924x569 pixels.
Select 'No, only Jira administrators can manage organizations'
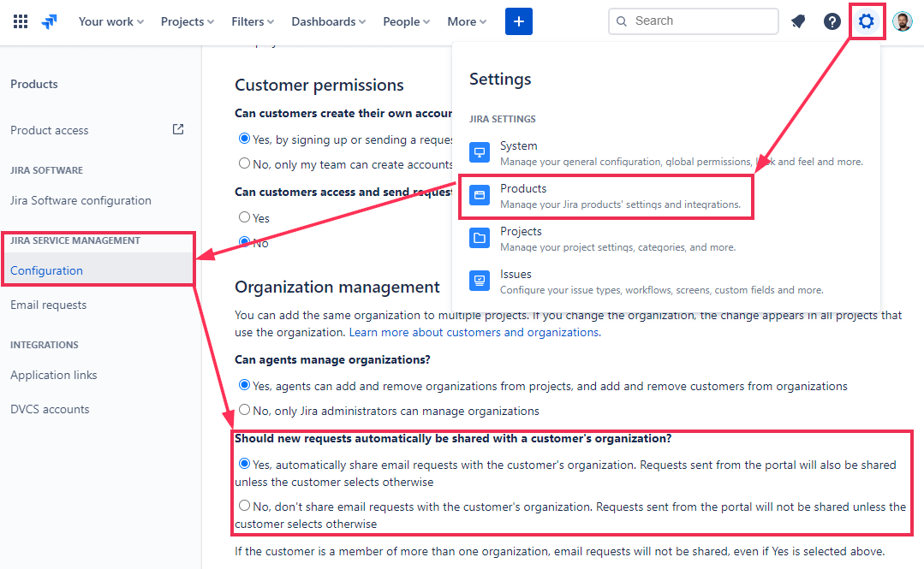pos(245,410)
